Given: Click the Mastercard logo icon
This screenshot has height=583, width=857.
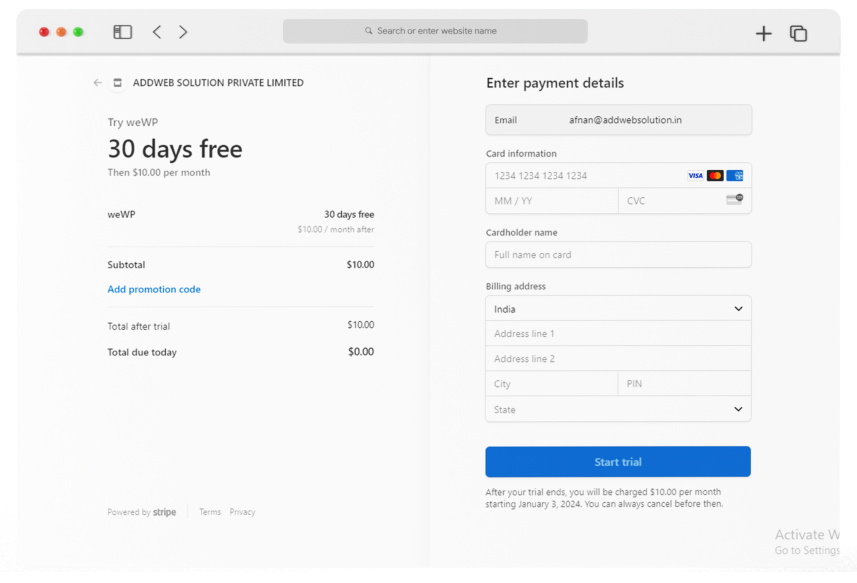Looking at the screenshot, I should click(715, 176).
